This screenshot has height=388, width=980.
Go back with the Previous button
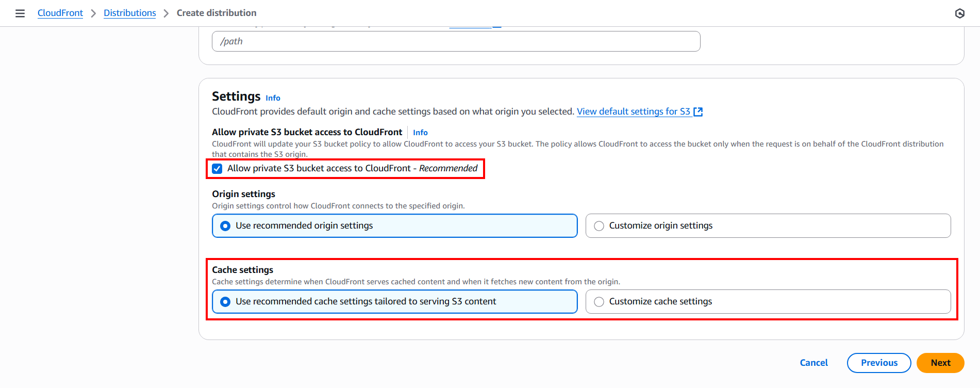click(x=878, y=363)
